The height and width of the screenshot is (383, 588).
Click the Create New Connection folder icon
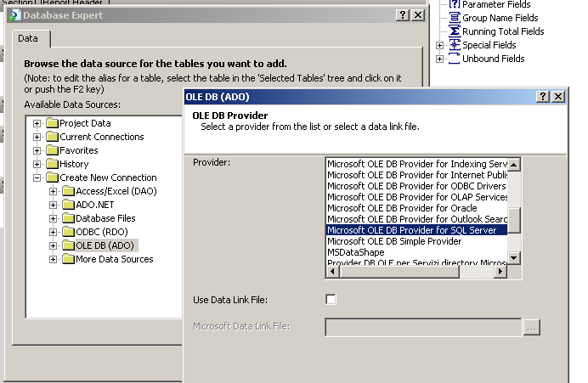click(x=52, y=177)
